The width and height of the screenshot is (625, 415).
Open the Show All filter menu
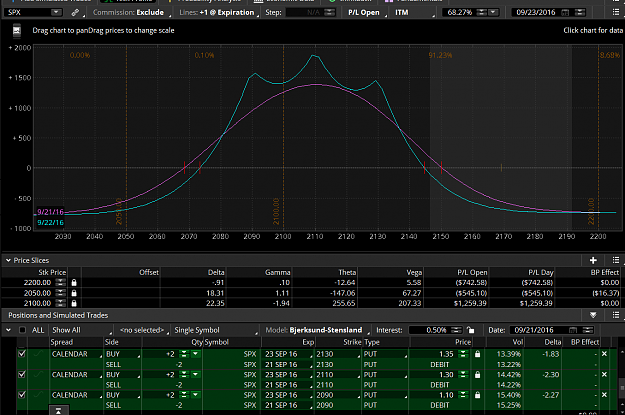click(x=81, y=330)
